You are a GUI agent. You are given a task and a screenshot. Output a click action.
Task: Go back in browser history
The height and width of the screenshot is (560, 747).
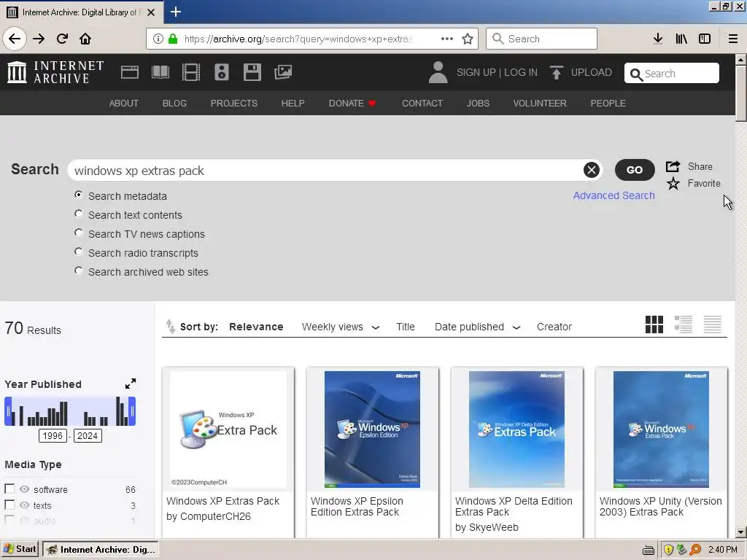pos(15,39)
